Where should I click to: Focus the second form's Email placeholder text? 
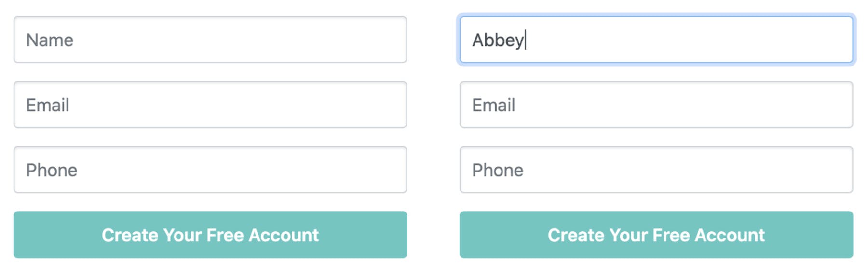click(494, 105)
